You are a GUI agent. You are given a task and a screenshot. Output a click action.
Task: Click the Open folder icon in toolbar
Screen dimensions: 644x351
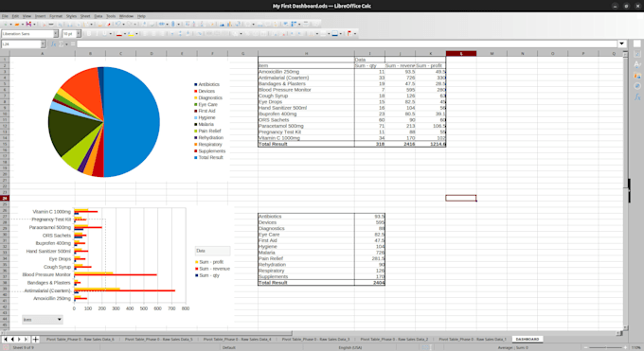[17, 25]
